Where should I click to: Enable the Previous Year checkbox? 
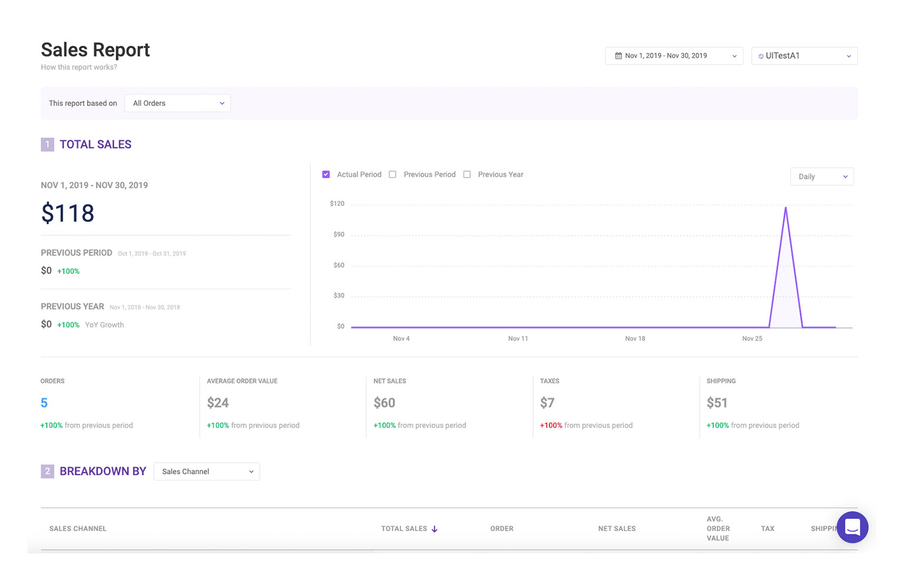467,175
